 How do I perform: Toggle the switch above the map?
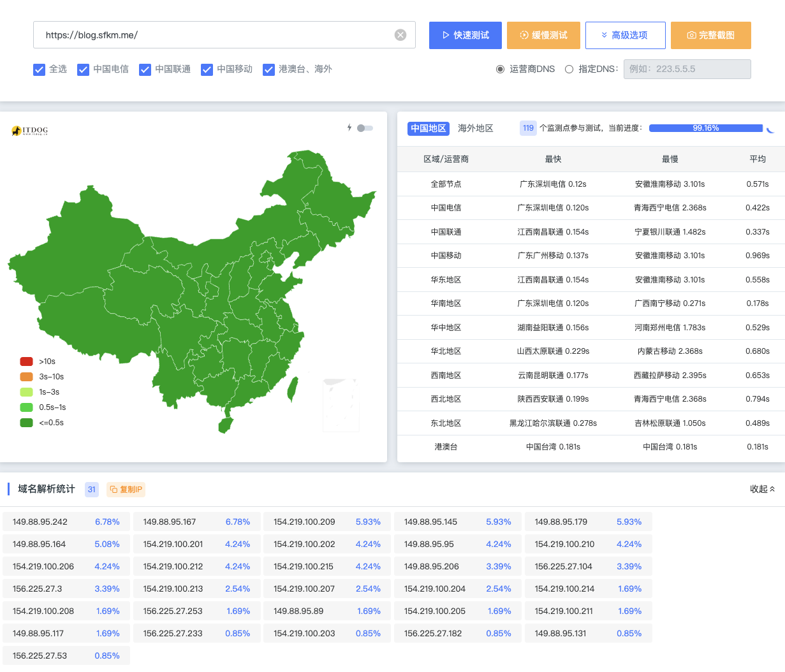click(x=365, y=128)
